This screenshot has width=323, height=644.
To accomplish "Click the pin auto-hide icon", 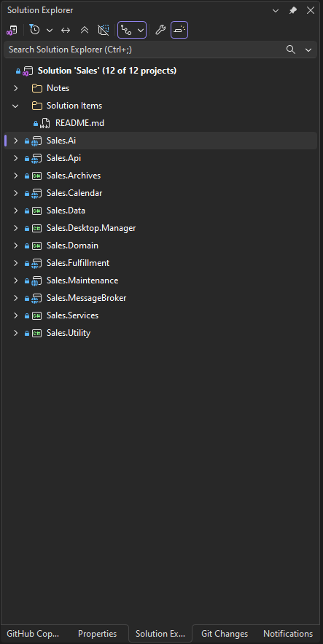I will click(x=293, y=10).
